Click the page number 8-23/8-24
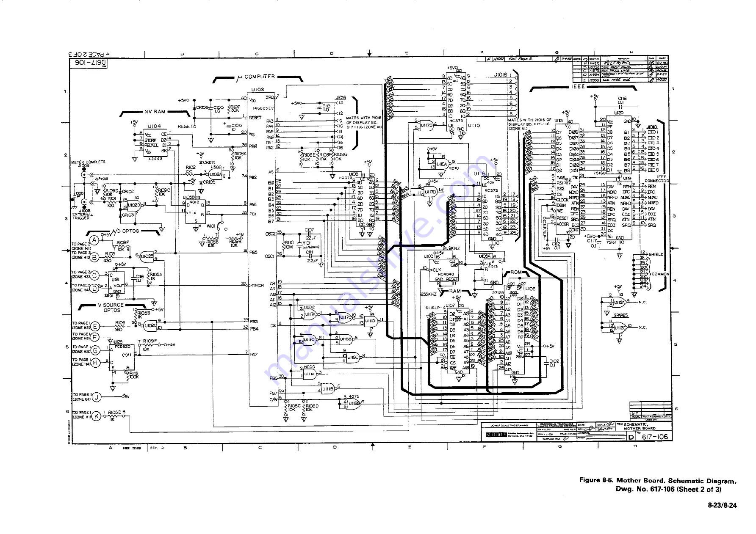 click(722, 505)
